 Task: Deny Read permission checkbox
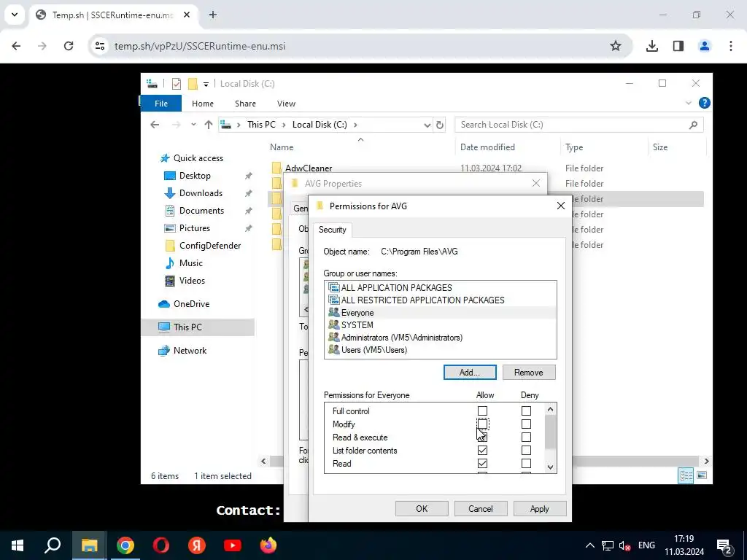tap(526, 463)
